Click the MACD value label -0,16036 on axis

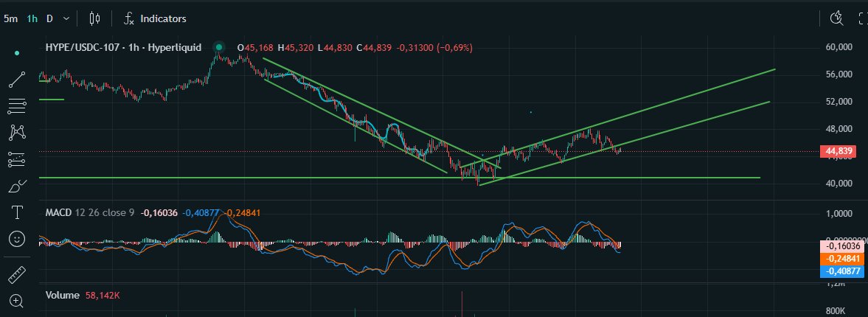pyautogui.click(x=841, y=247)
